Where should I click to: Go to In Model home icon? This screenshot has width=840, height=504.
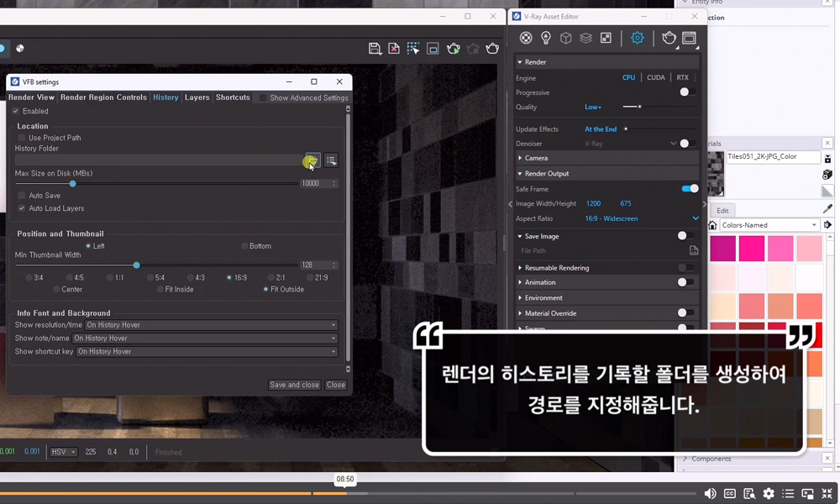(712, 225)
